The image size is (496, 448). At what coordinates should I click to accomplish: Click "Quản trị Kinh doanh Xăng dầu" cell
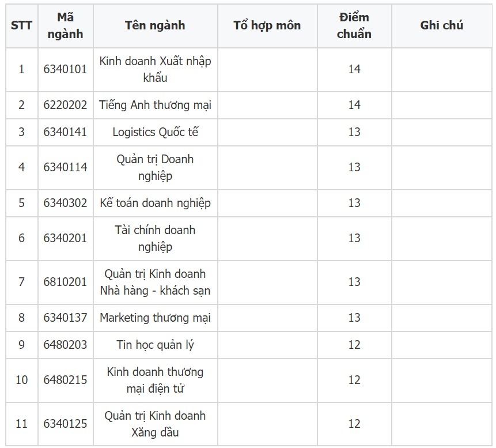(x=155, y=424)
